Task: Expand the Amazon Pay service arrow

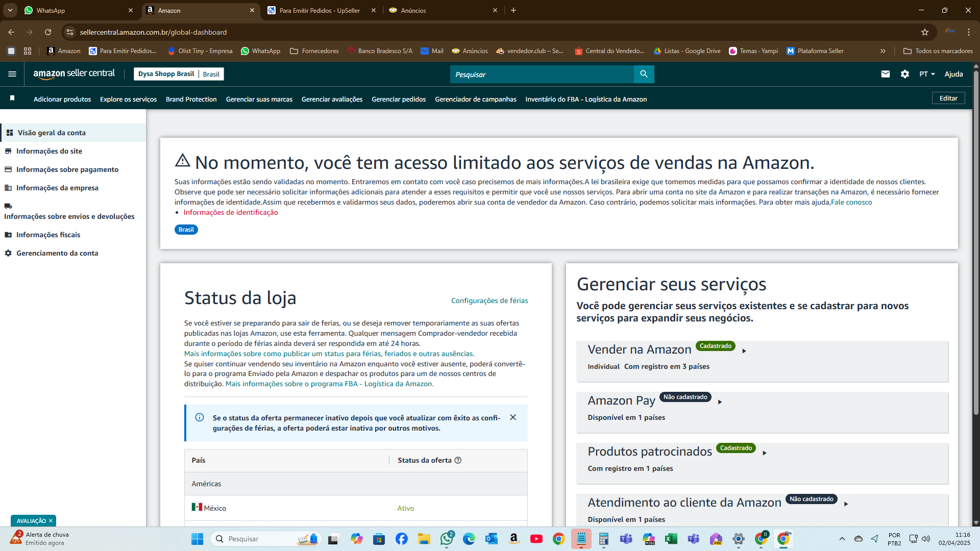Action: [720, 402]
